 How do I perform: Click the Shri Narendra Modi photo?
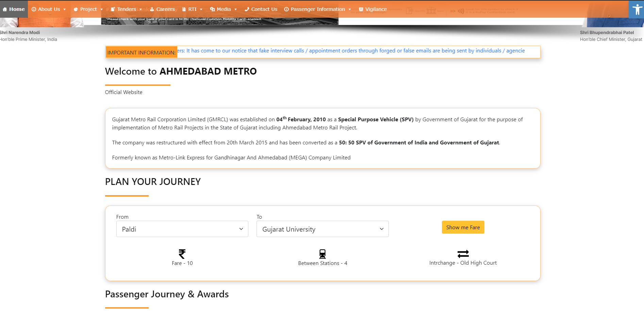tap(42, 22)
